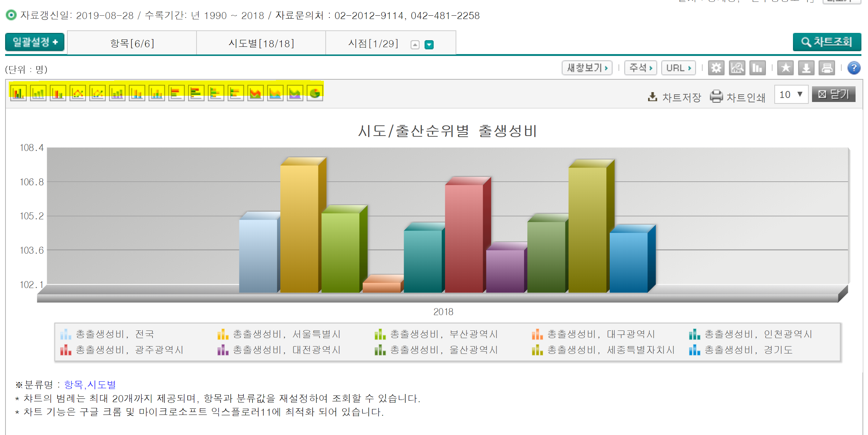The image size is (868, 435).
Task: Switch to the first line chart icon
Action: point(78,93)
